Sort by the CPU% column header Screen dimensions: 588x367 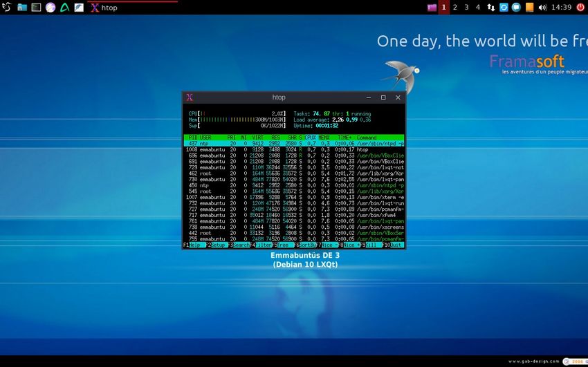(x=310, y=138)
